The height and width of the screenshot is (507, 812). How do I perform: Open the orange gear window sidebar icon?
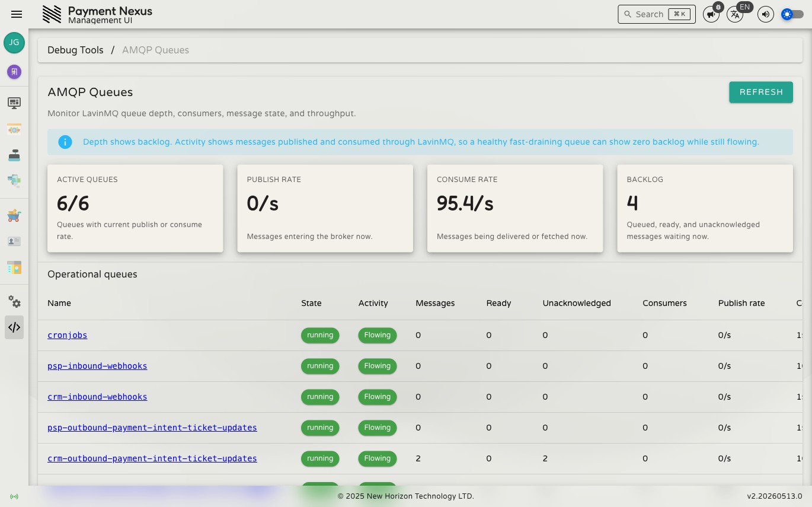coord(14,129)
